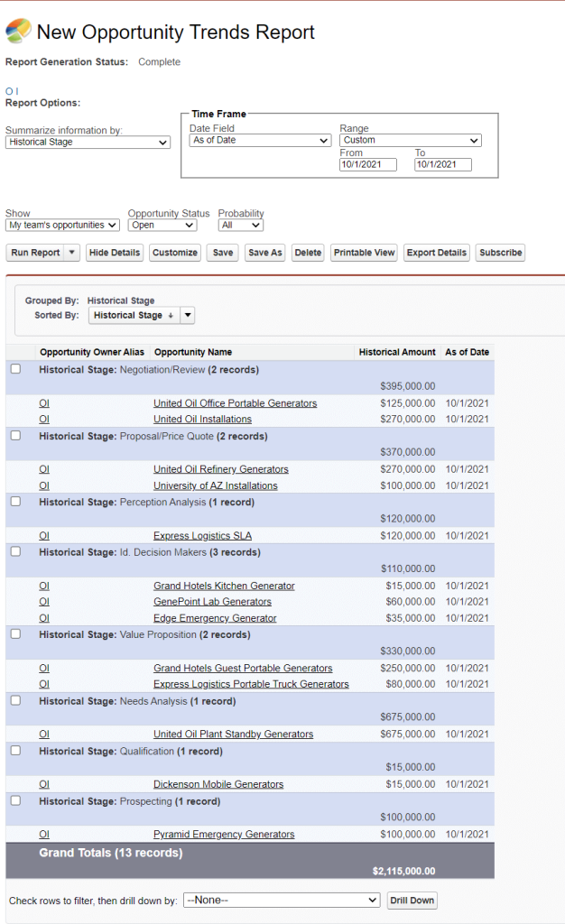565x924 pixels.
Task: Open the Range Custom dropdown
Action: [410, 141]
